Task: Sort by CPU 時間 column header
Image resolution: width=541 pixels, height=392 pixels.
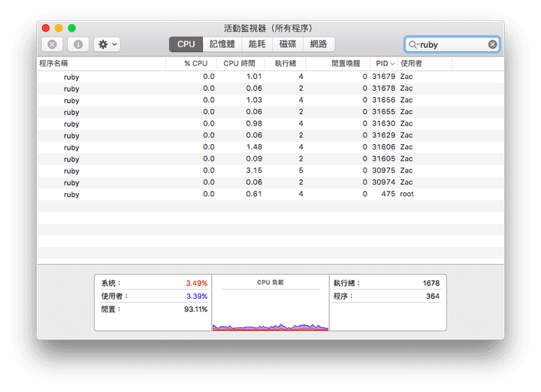Action: [242, 64]
